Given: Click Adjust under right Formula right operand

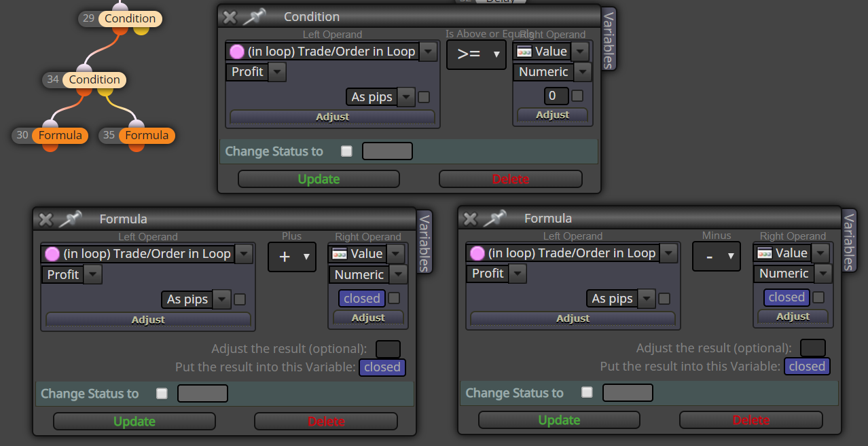Looking at the screenshot, I should [x=793, y=316].
